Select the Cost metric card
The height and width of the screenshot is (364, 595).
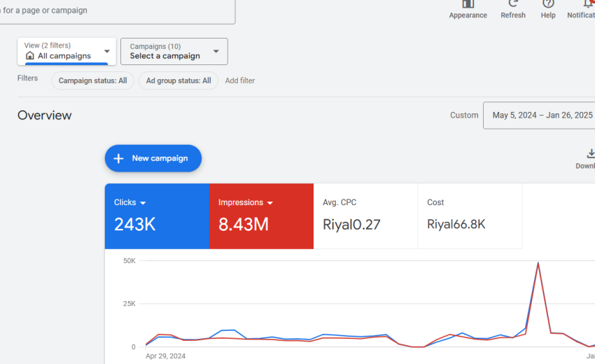click(470, 216)
